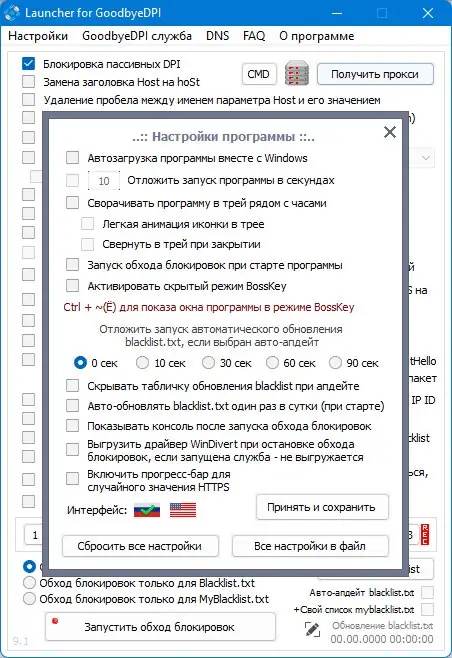Switch interface to American flag
The image size is (452, 658).
183,510
